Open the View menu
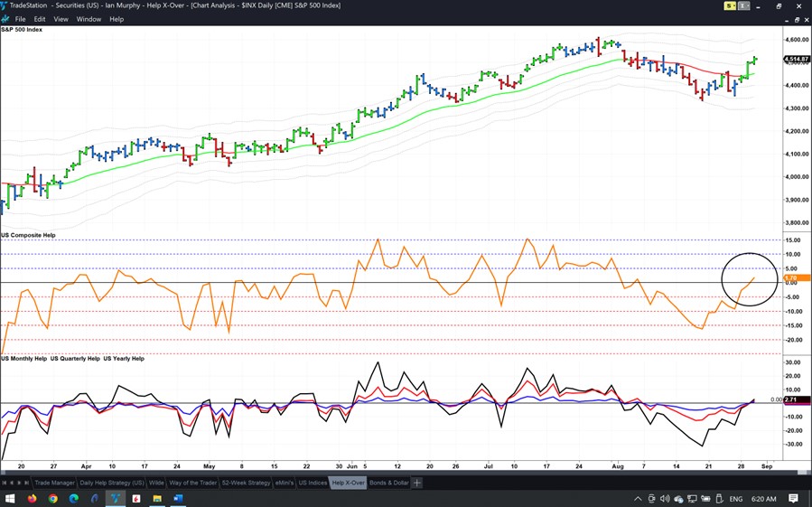Screen dimensions: 812x507 click(x=61, y=19)
